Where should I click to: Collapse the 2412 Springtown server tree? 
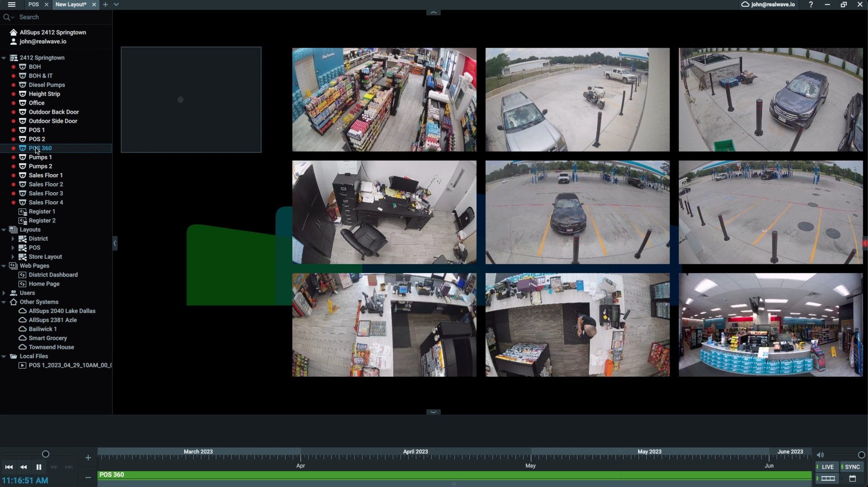pyautogui.click(x=4, y=58)
